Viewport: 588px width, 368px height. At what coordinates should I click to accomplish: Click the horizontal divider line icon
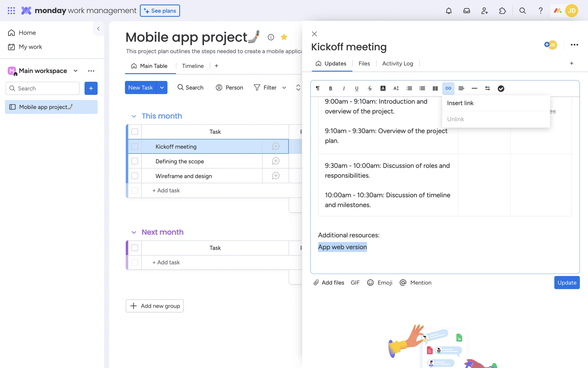click(x=474, y=88)
